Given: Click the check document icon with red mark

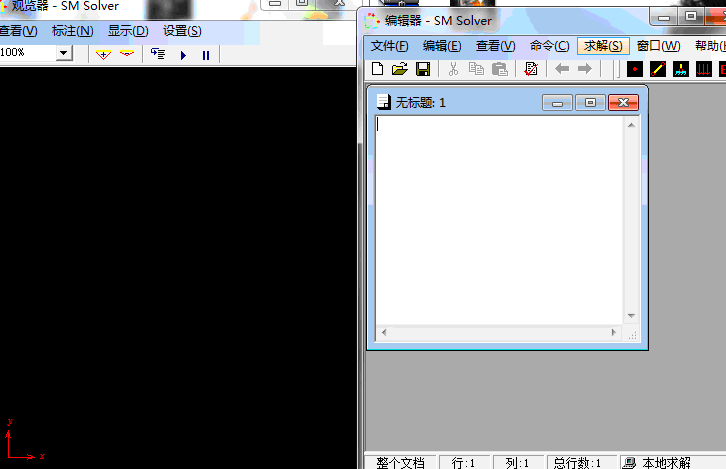Looking at the screenshot, I should (531, 69).
